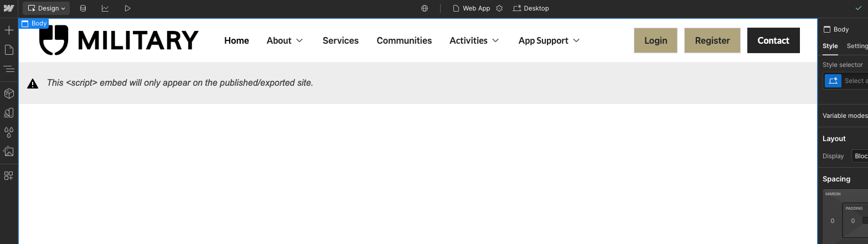Open the Desktop breakpoint selector
The height and width of the screenshot is (244, 868).
click(x=531, y=8)
